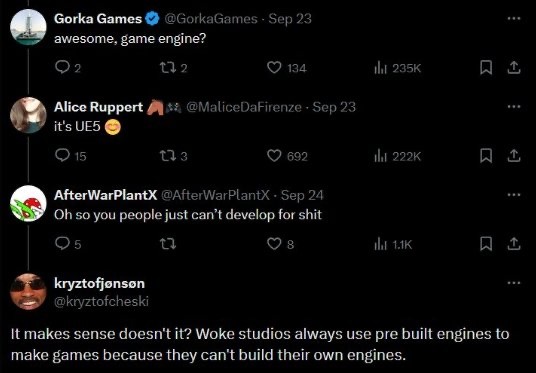536x373 pixels.
Task: Share the AfterWarPlantX tweet
Action: click(x=513, y=244)
